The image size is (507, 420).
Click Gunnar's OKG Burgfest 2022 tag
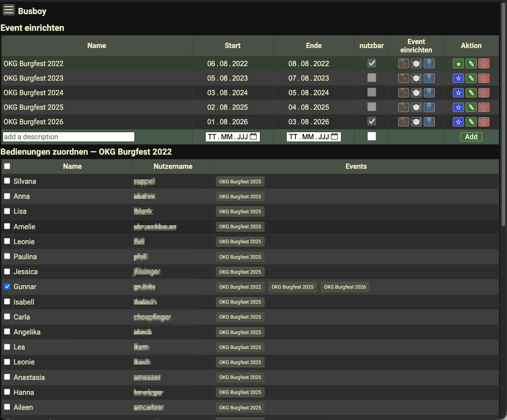[240, 287]
